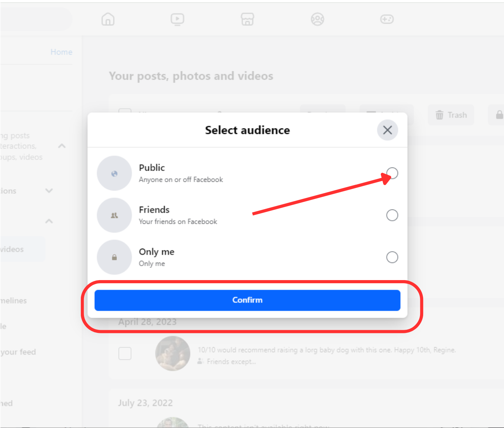This screenshot has height=428, width=504.
Task: Expand the sidebar section ending in 'ions'
Action: click(x=49, y=191)
